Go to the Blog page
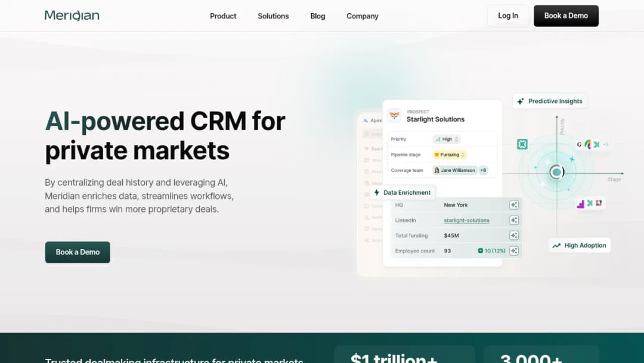The width and height of the screenshot is (644, 363). click(x=317, y=16)
